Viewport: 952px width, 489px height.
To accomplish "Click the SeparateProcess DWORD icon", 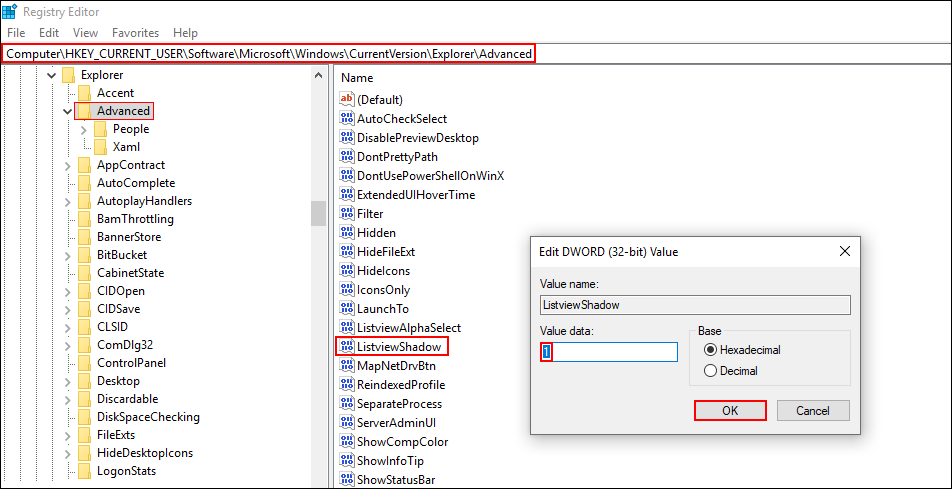I will pos(347,403).
